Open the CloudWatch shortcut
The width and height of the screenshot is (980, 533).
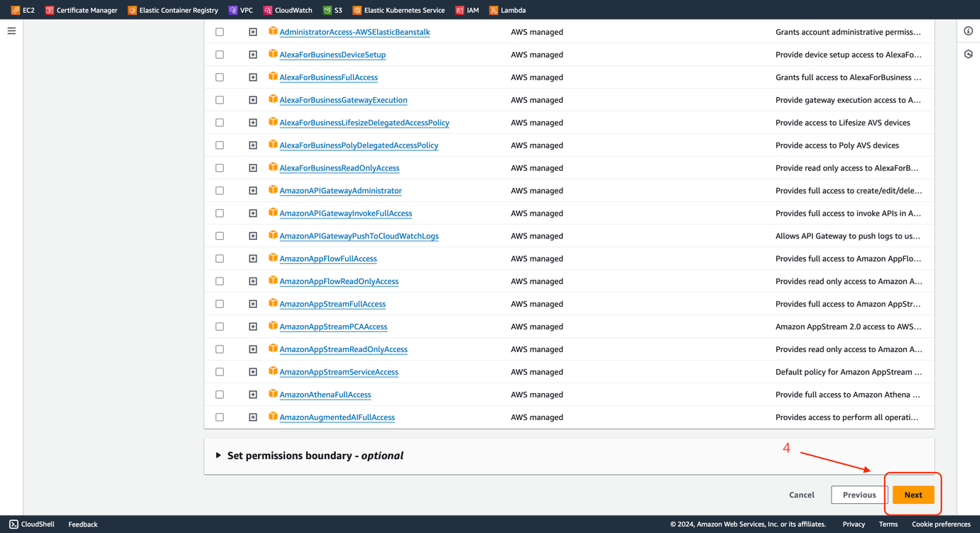pos(288,10)
